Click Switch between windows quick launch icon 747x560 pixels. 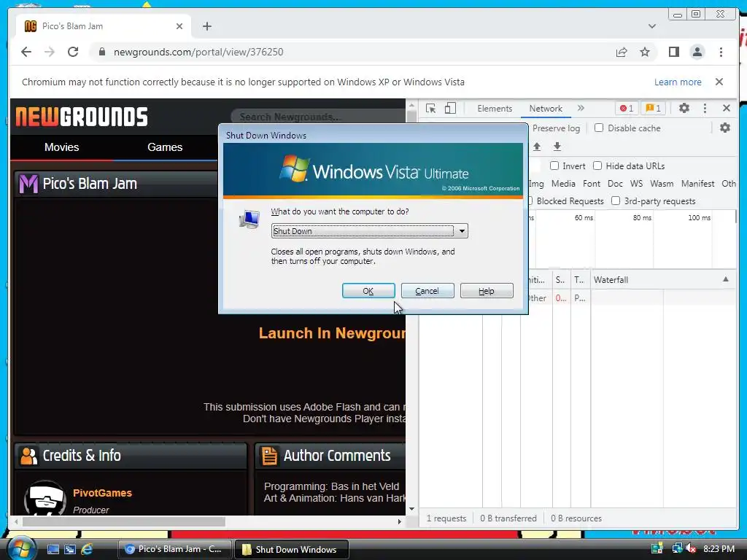click(x=70, y=549)
